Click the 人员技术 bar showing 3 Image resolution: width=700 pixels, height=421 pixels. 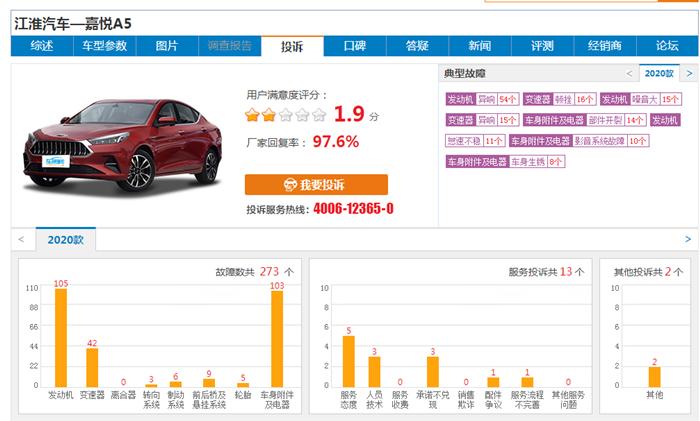(374, 371)
